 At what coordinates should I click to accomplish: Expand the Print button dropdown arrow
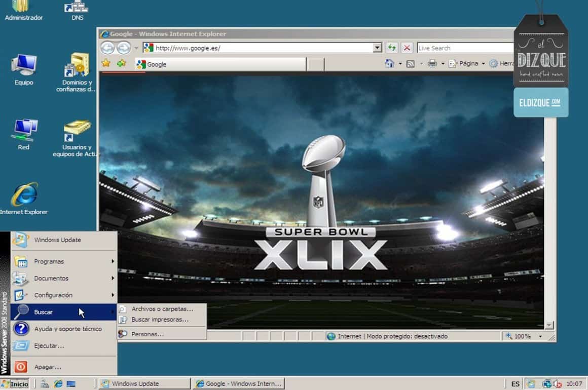tap(443, 64)
